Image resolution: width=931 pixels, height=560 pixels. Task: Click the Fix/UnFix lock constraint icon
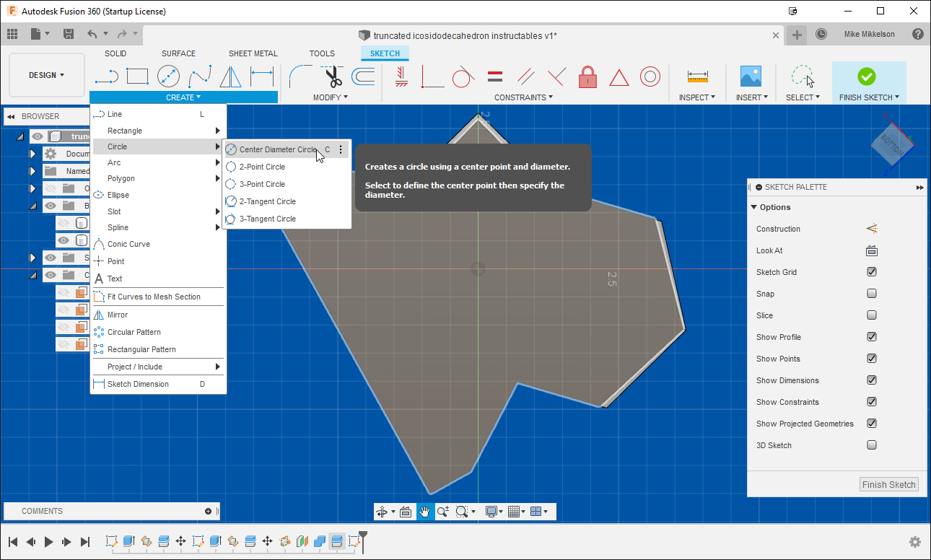(587, 76)
